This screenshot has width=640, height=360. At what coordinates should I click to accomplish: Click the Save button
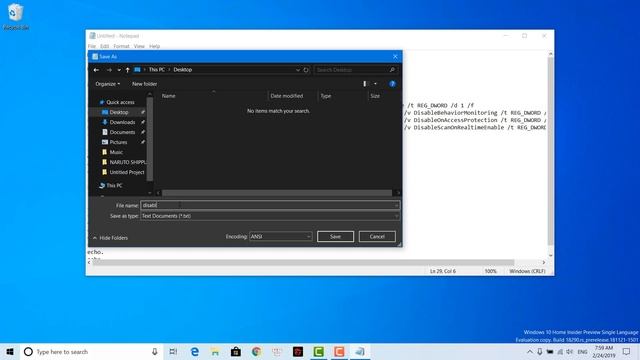pyautogui.click(x=335, y=237)
